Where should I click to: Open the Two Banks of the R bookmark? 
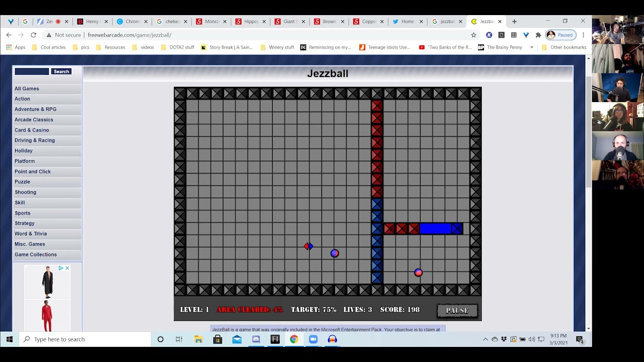pyautogui.click(x=445, y=47)
